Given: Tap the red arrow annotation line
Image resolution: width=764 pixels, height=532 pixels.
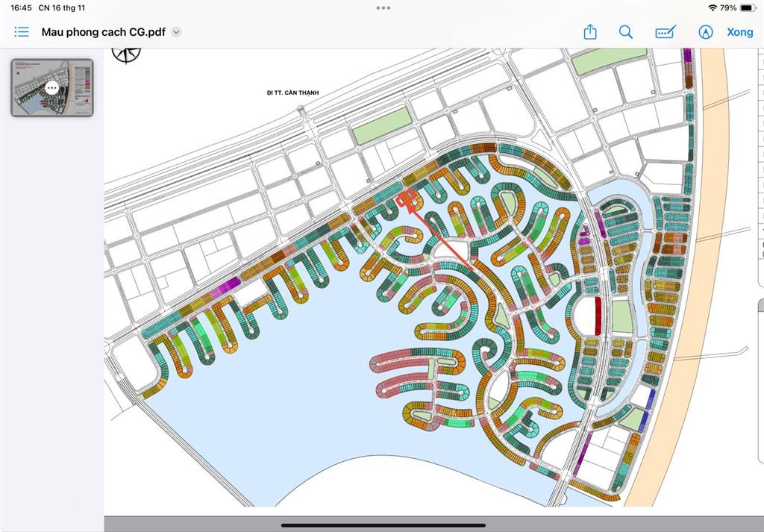Looking at the screenshot, I should click(x=439, y=233).
